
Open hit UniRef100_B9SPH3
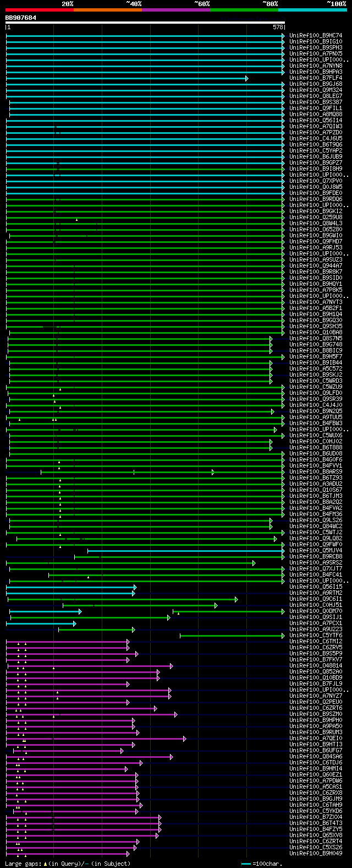[316, 48]
